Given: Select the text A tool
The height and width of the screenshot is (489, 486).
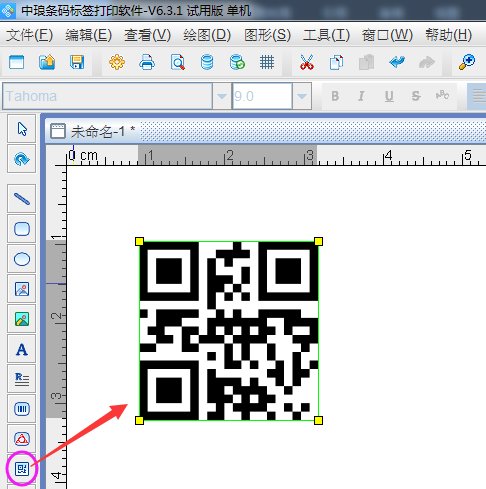Looking at the screenshot, I should click(22, 349).
